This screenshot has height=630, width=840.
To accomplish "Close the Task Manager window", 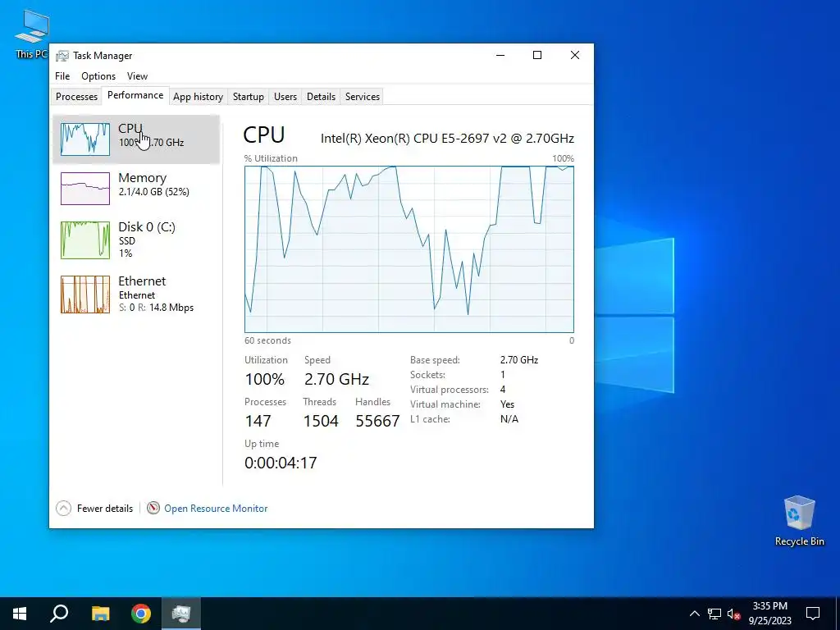I will pos(575,55).
